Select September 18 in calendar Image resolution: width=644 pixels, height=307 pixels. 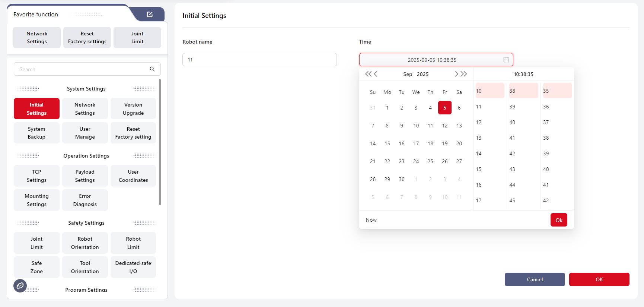(x=430, y=143)
